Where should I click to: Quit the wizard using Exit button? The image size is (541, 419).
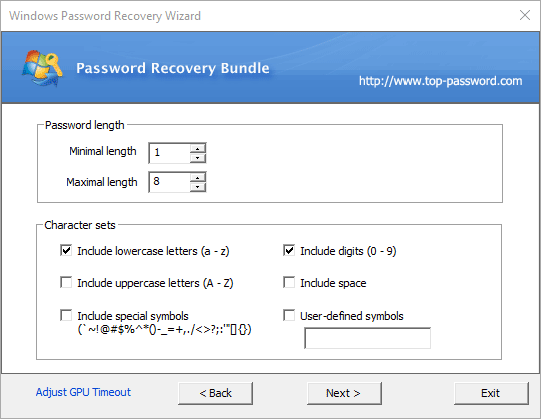coord(491,393)
